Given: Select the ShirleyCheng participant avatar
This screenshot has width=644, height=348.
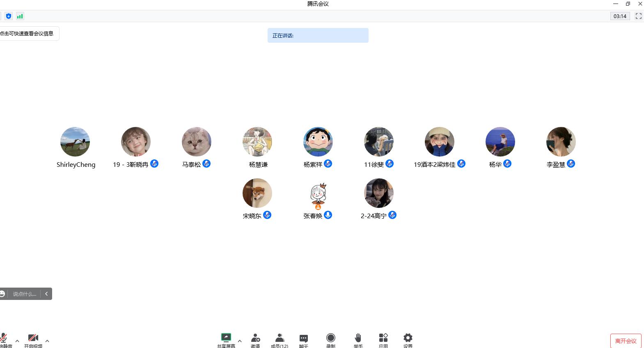Looking at the screenshot, I should tap(75, 142).
